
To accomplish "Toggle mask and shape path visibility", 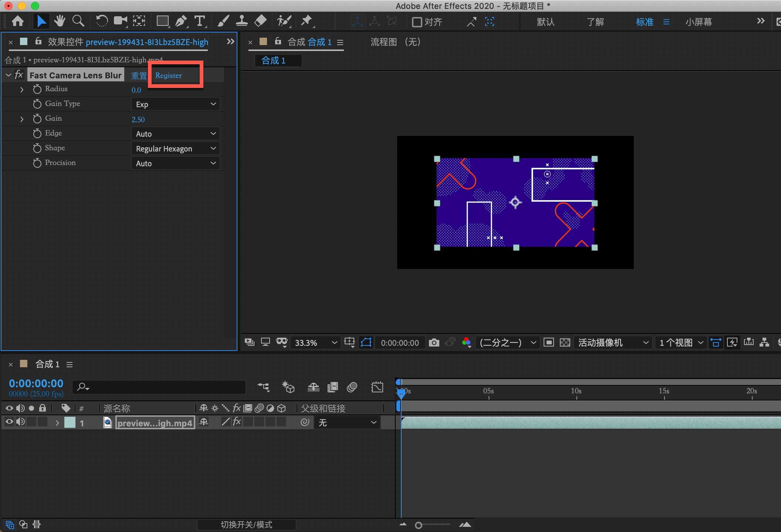I will click(366, 342).
